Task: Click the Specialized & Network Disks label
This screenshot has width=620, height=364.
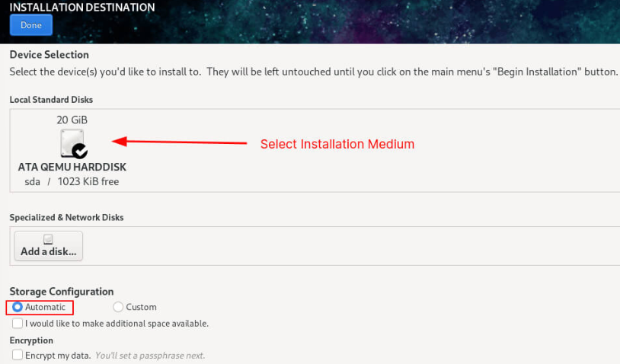Action: coord(66,217)
